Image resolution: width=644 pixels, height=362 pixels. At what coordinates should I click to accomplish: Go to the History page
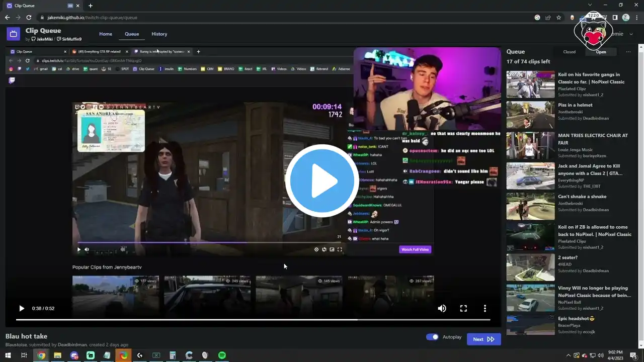(159, 34)
